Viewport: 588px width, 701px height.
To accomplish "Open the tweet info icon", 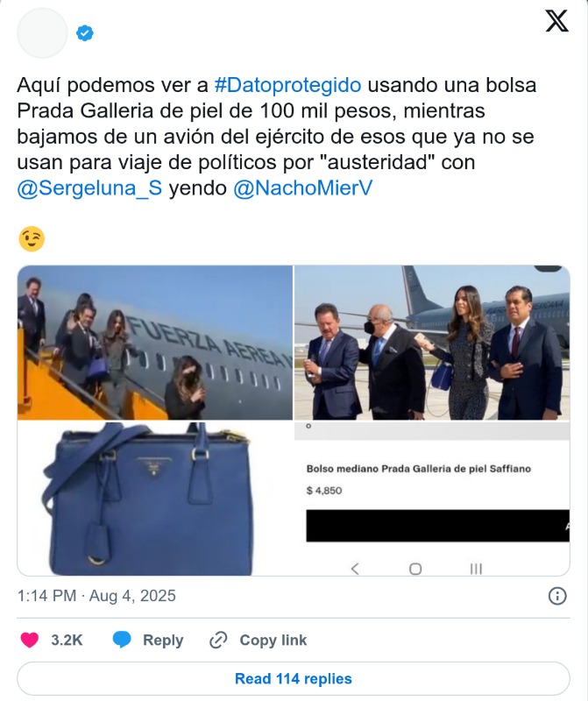I will (x=557, y=596).
